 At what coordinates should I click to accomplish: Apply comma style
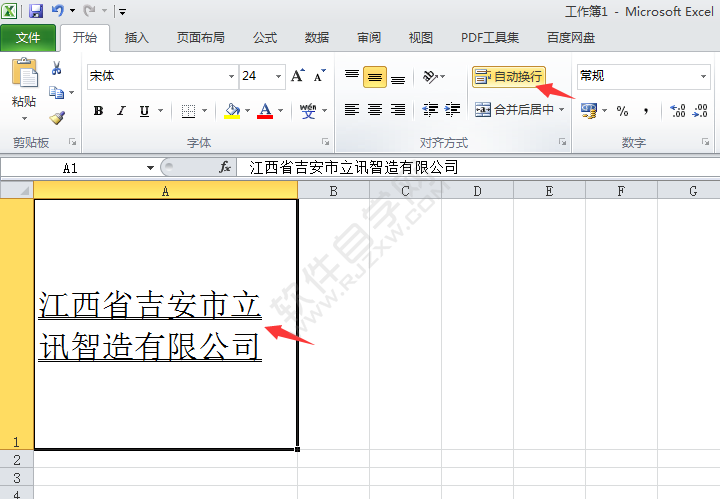(x=646, y=111)
